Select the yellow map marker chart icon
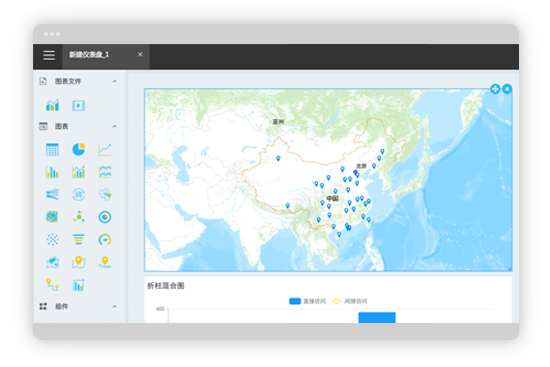550x367 pixels. pyautogui.click(x=79, y=262)
